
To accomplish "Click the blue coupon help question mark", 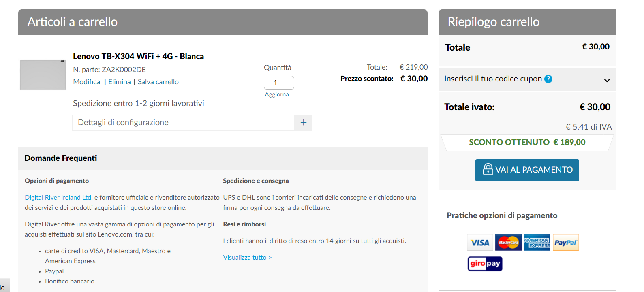I will coord(548,79).
